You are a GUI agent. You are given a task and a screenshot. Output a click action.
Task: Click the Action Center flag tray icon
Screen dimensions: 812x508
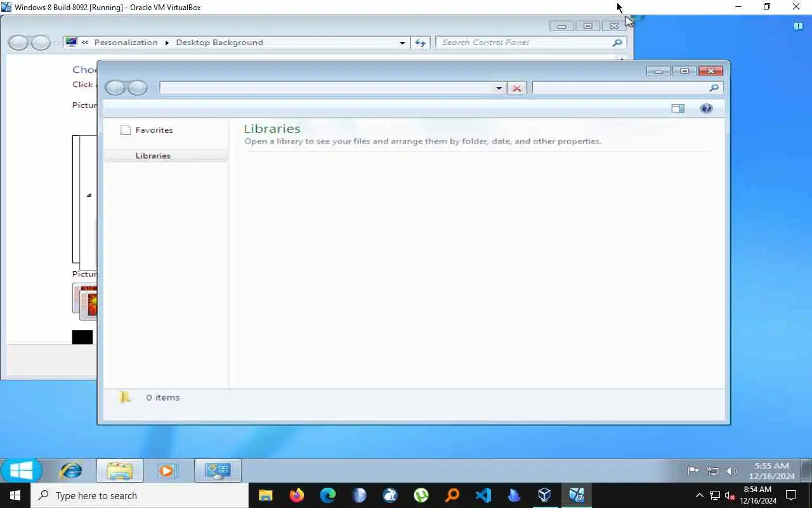tap(693, 471)
